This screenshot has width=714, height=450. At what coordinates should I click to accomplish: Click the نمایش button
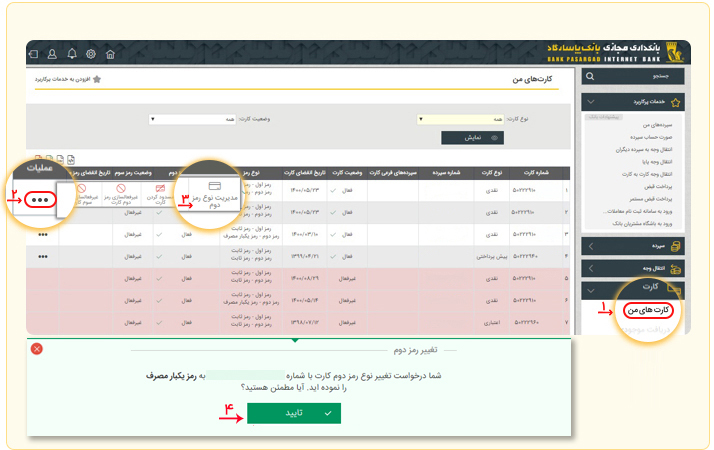pyautogui.click(x=472, y=138)
